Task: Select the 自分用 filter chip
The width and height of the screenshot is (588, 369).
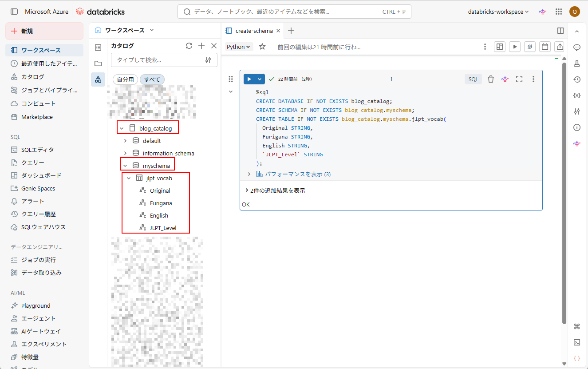Action: pos(125,79)
